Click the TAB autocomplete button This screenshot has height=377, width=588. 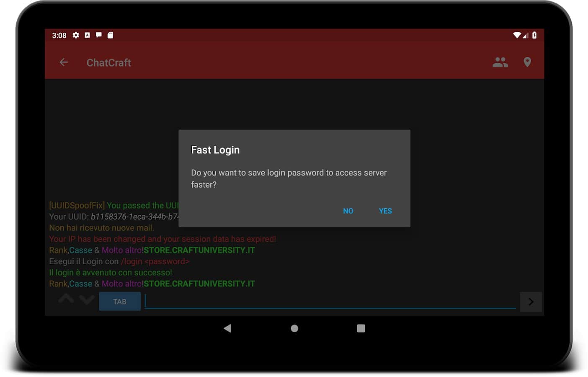click(x=120, y=302)
